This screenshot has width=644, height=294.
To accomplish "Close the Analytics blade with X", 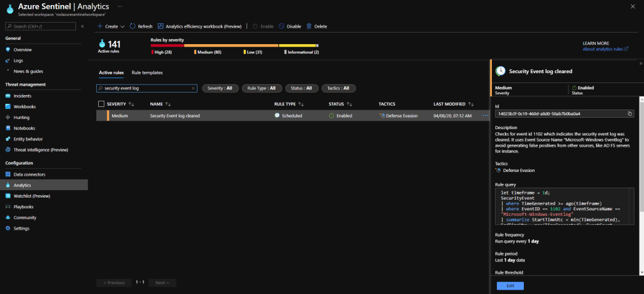I will (x=633, y=6).
